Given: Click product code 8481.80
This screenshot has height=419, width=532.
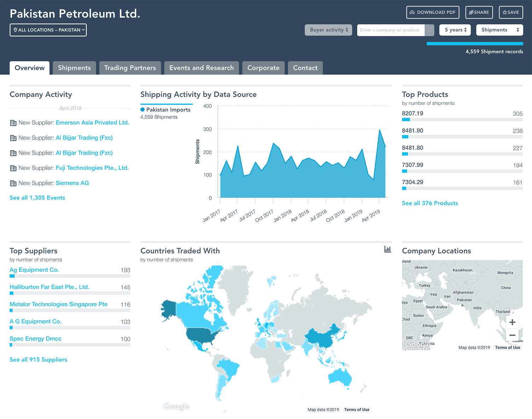Looking at the screenshot, I should coord(412,148).
